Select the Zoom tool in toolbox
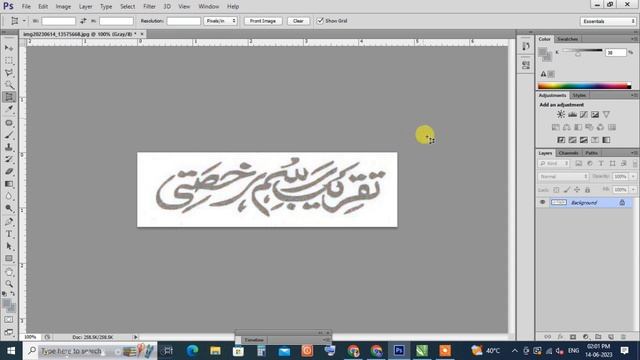Image resolution: width=640 pixels, height=360 pixels. tap(9, 284)
